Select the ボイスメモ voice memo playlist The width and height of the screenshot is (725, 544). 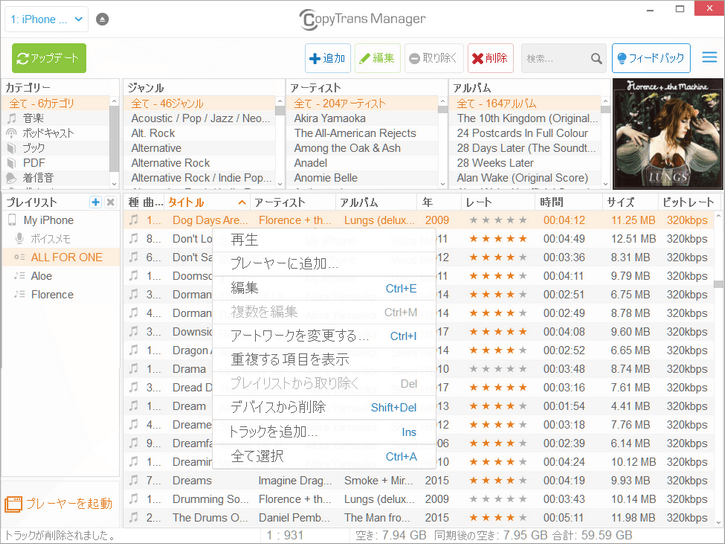pyautogui.click(x=61, y=238)
